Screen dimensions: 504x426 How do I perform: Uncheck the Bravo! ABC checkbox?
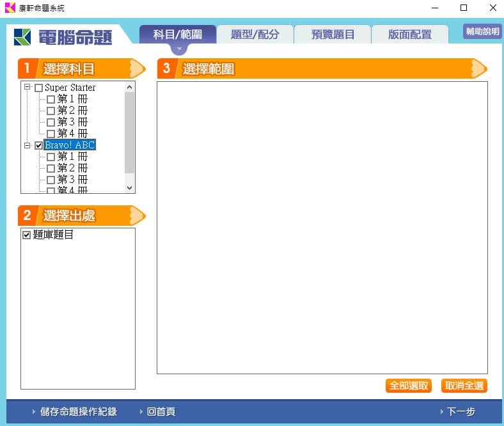(38, 145)
